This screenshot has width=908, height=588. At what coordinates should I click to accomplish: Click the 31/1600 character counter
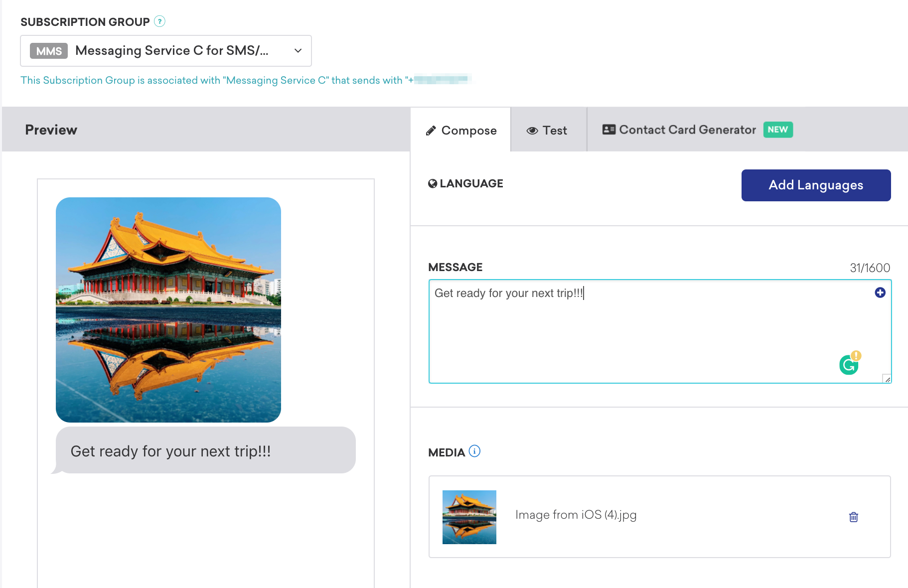pyautogui.click(x=870, y=268)
